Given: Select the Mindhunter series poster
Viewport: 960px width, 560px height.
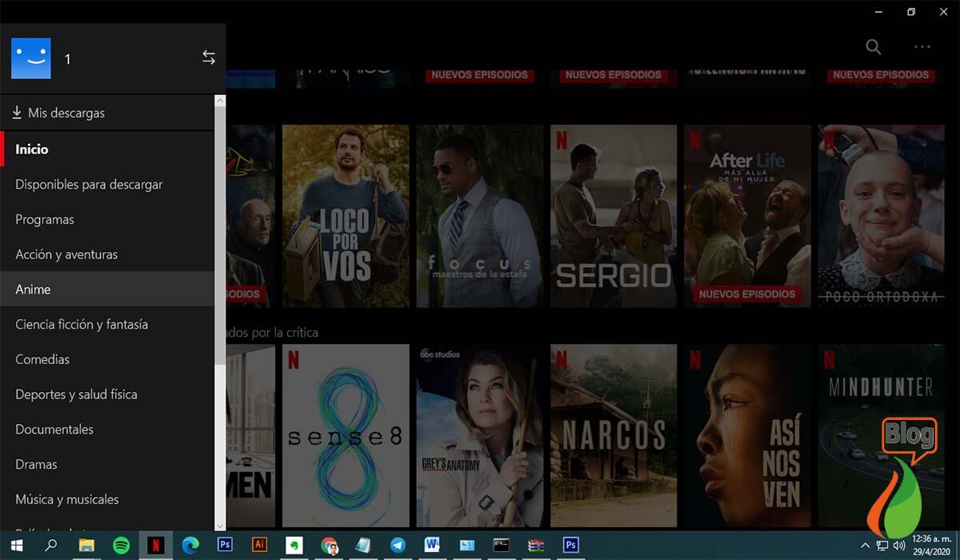Looking at the screenshot, I should click(x=881, y=436).
